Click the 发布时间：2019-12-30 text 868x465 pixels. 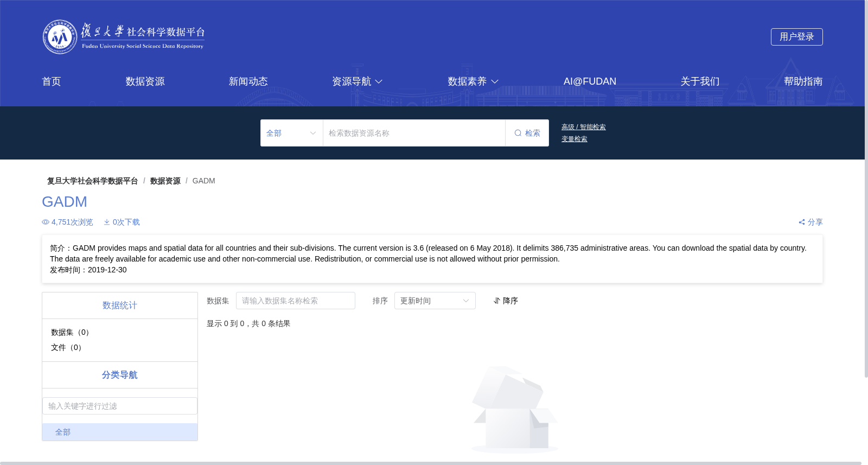(88, 270)
